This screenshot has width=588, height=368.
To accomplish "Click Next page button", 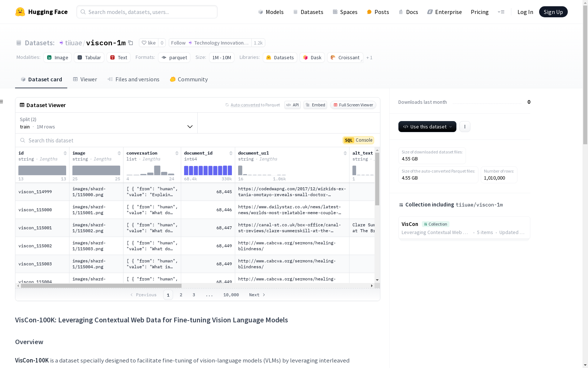I will click(257, 295).
